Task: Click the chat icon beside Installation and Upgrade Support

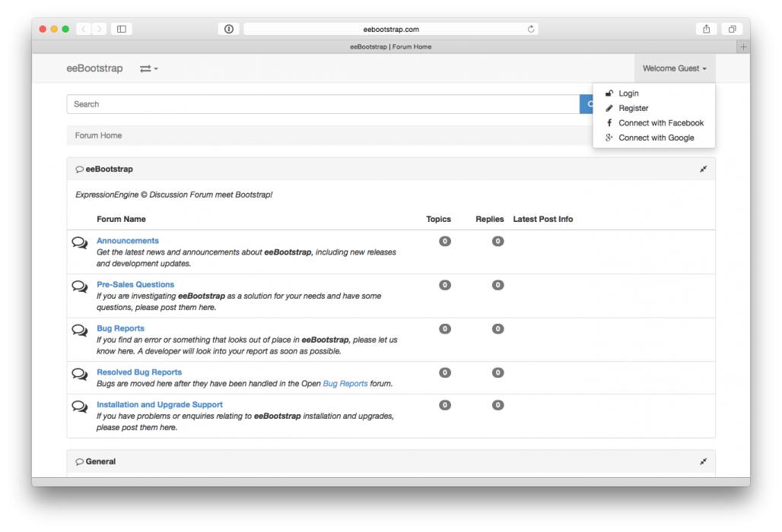Action: click(x=80, y=407)
